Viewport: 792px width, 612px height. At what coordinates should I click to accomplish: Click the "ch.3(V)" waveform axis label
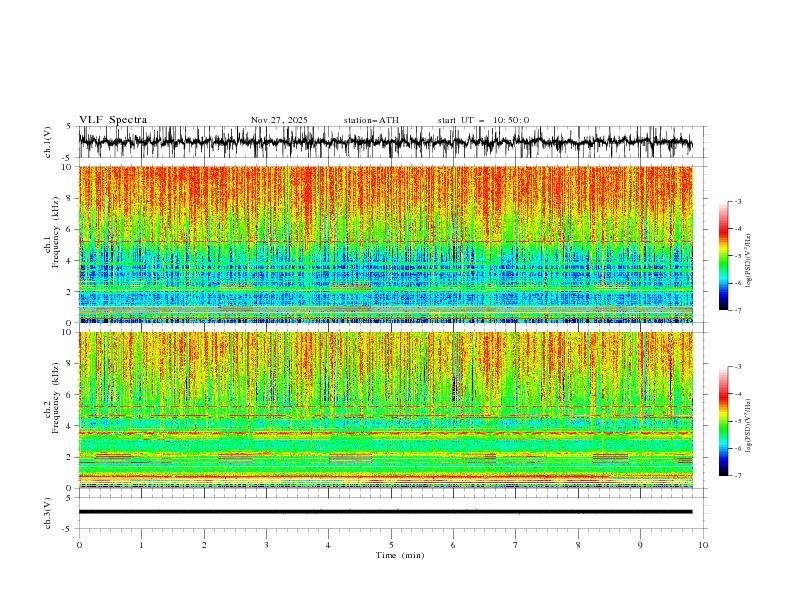click(48, 513)
